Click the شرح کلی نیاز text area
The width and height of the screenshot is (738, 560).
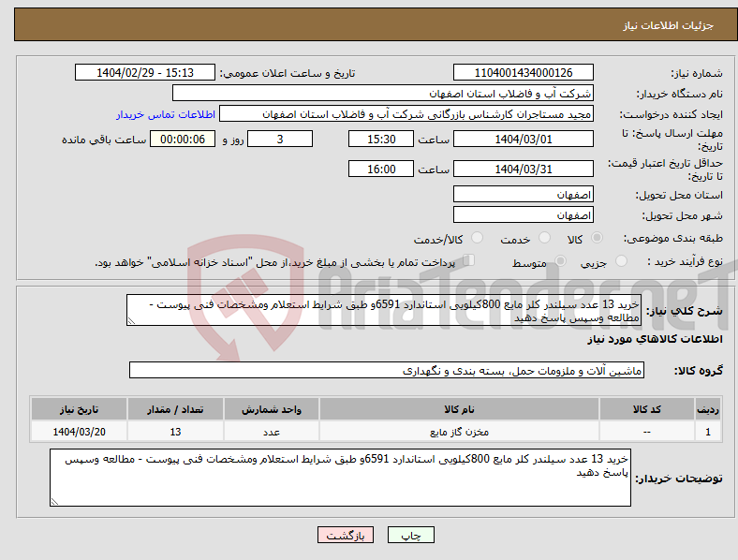click(384, 310)
